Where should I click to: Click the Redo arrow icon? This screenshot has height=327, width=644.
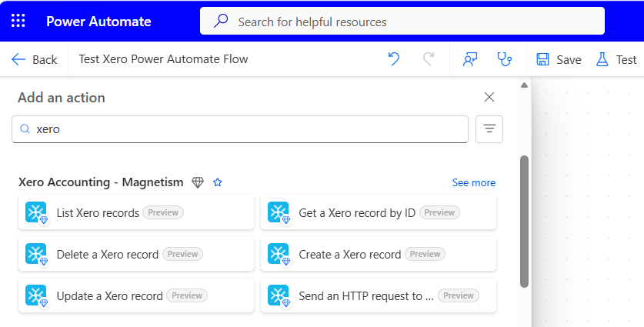[x=429, y=59]
